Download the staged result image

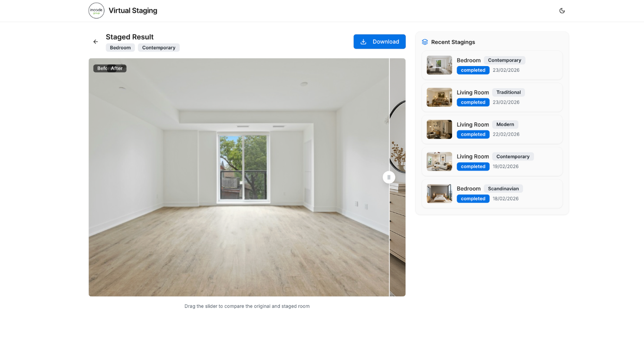[379, 42]
